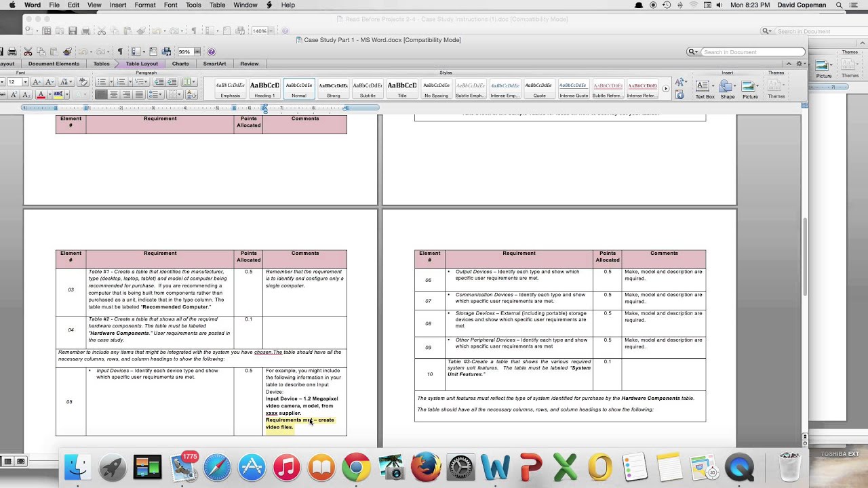Show more styles with gallery arrow
The height and width of the screenshot is (488, 868).
coord(666,89)
